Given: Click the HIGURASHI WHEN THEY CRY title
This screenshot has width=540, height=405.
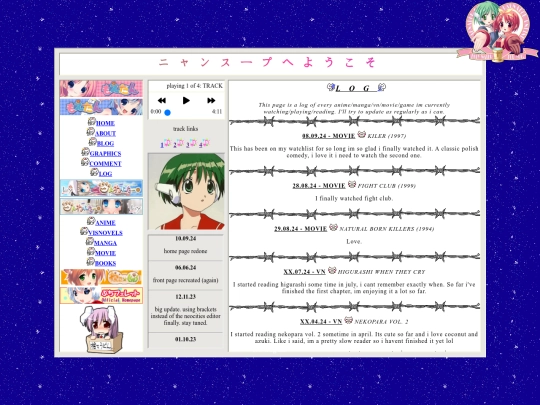Looking at the screenshot, I should click(381, 272).
